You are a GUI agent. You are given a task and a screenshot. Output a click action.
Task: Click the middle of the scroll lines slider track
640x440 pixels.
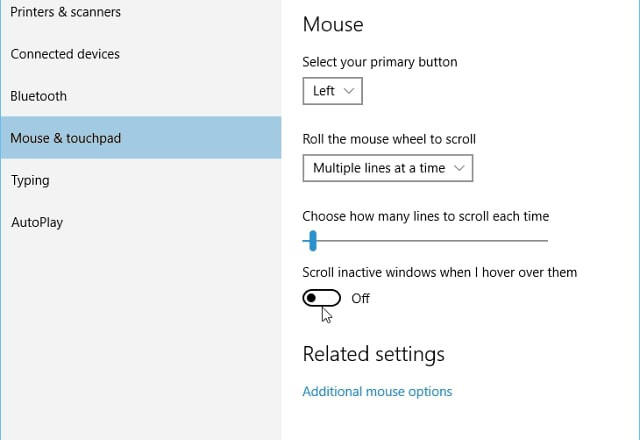tap(425, 241)
